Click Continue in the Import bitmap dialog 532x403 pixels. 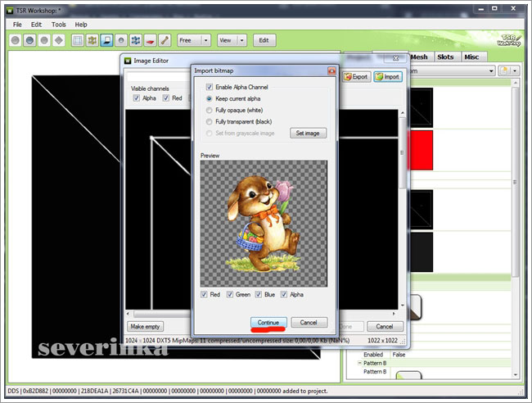point(268,322)
